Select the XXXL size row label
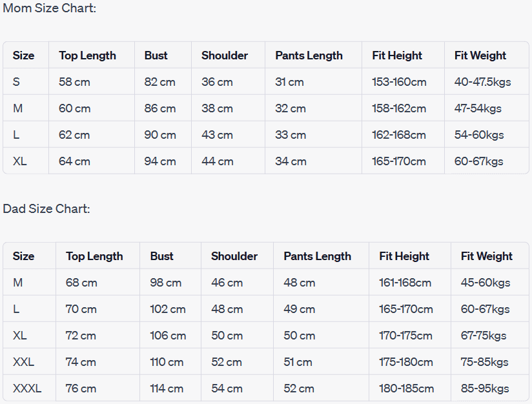This screenshot has height=404, width=532. coord(27,389)
